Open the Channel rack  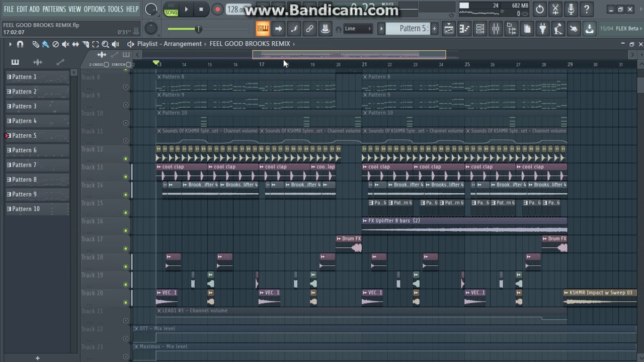480,29
